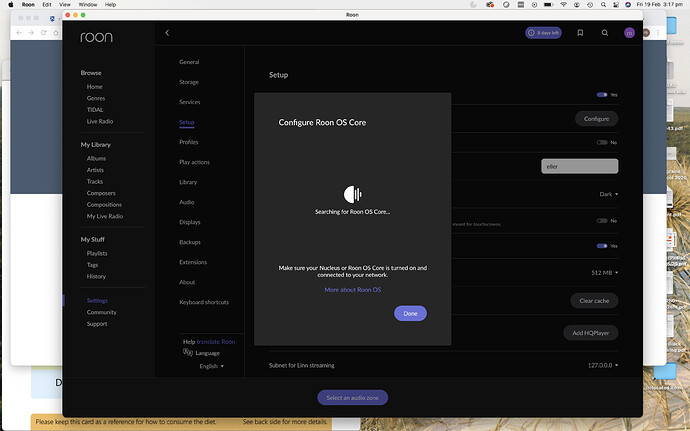Go back using the Roon back chevron
The width and height of the screenshot is (690, 431).
pos(167,33)
